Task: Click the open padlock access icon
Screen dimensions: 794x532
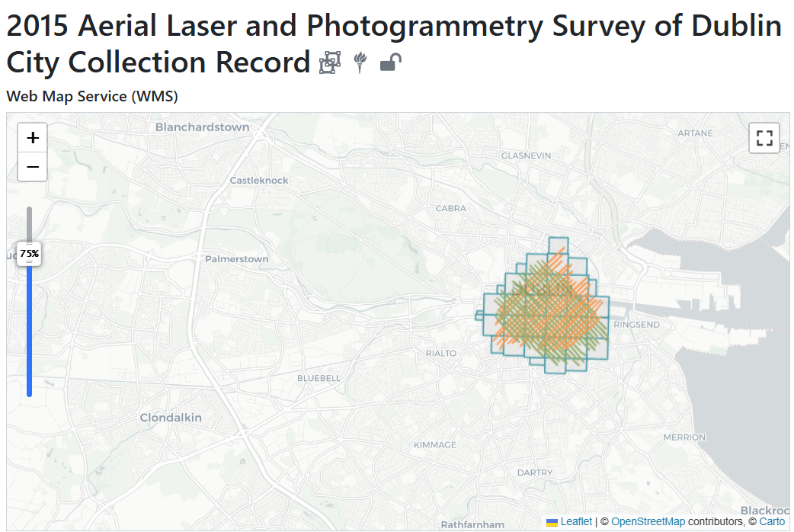Action: tap(391, 62)
